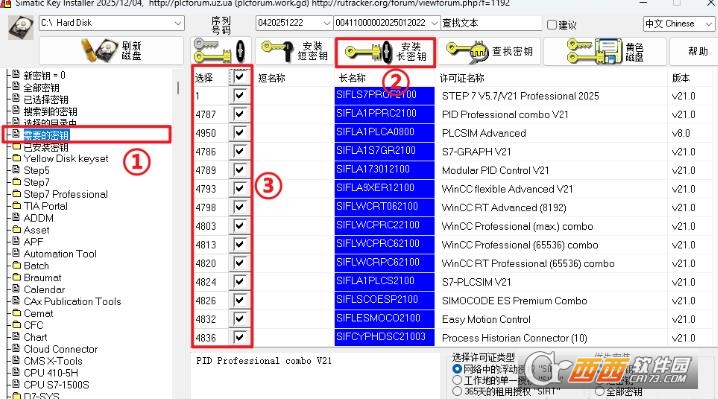Click folder icon beside Cemat
This screenshot has height=399, width=718.
point(16,313)
